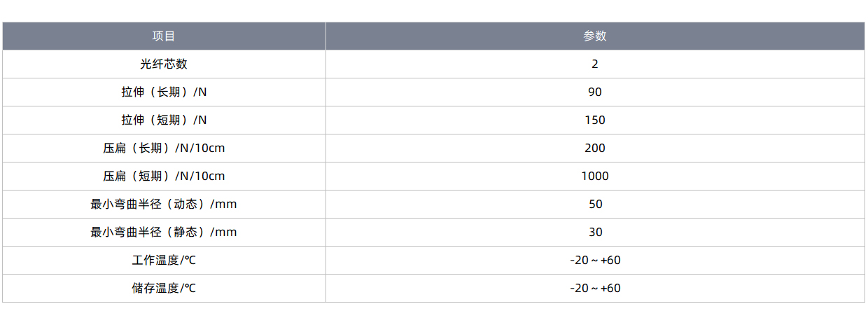Click the value 90 in the table
The width and height of the screenshot is (868, 325).
[x=595, y=92]
